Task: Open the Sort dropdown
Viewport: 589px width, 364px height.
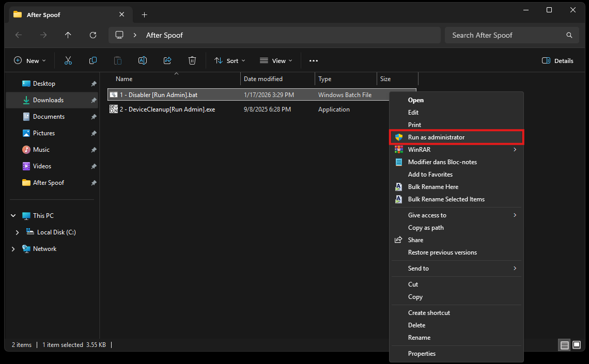Action: pos(230,60)
